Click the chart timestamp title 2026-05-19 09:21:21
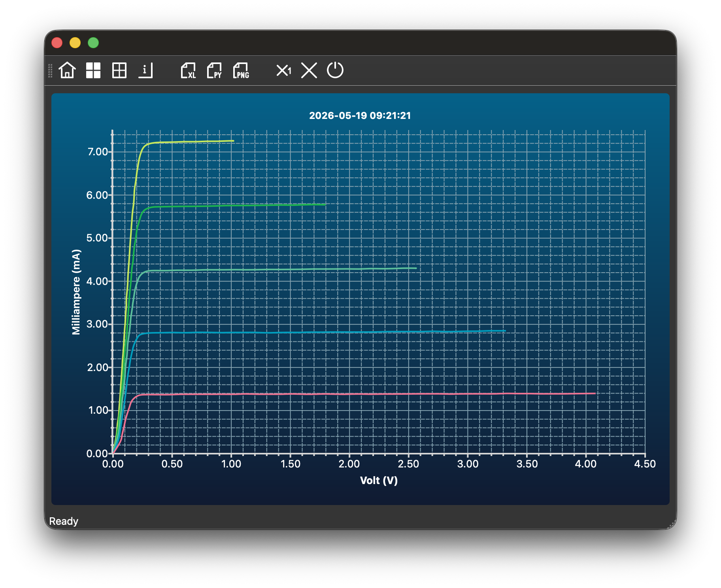721x588 pixels. [360, 115]
